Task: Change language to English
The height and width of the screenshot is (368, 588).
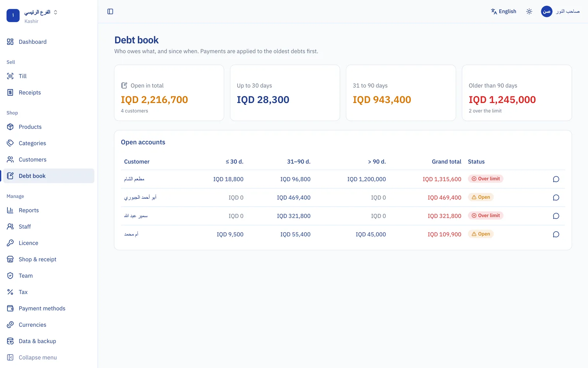Action: click(503, 11)
